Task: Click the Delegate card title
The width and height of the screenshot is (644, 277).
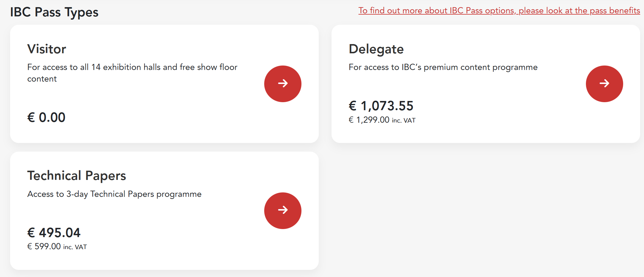Action: [x=376, y=49]
